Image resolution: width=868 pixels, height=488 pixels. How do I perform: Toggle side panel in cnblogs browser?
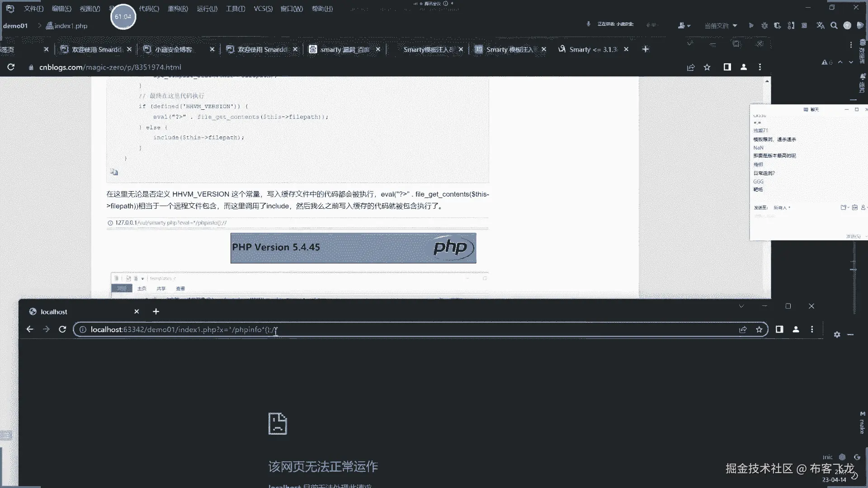click(727, 67)
